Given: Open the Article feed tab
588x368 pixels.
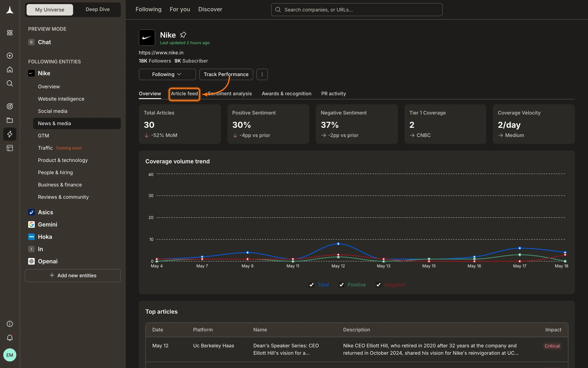Looking at the screenshot, I should tap(184, 94).
